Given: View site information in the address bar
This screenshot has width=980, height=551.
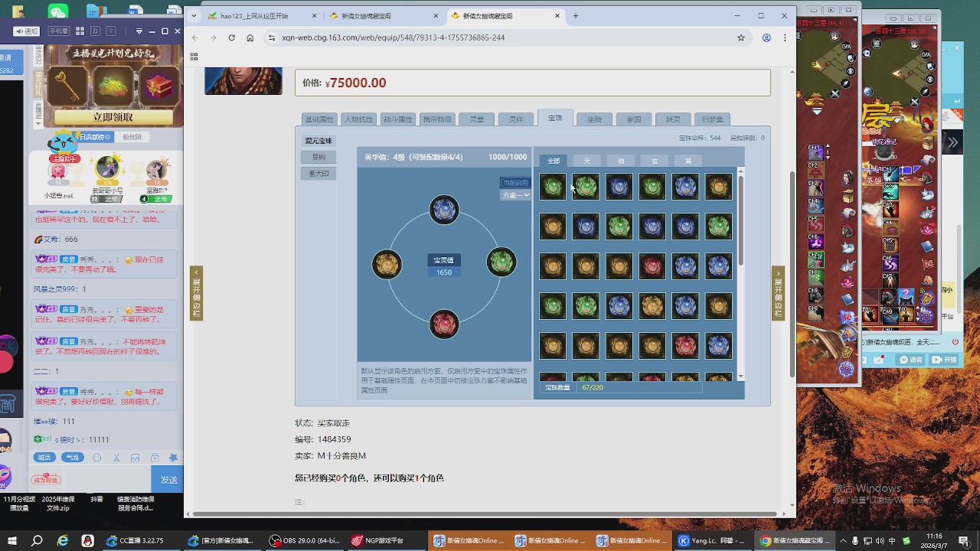Looking at the screenshot, I should pyautogui.click(x=271, y=37).
